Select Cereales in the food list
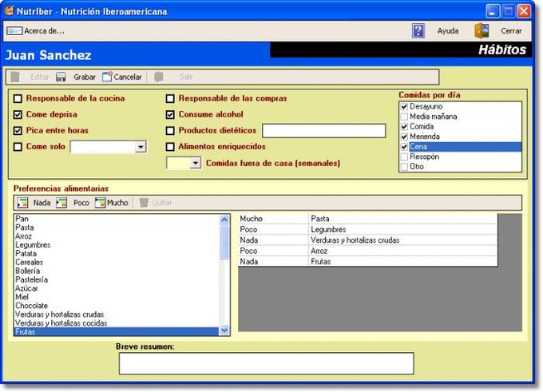 pyautogui.click(x=117, y=262)
